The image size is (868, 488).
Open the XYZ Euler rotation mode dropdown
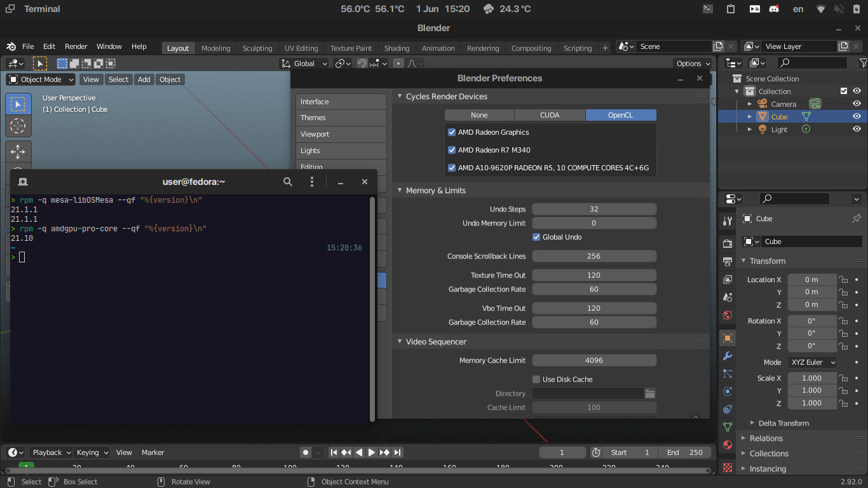[812, 362]
